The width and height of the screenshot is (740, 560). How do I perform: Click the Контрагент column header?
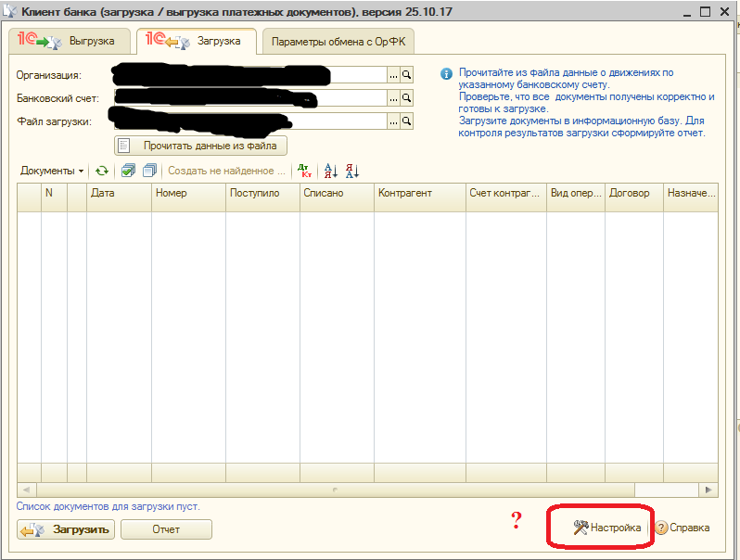[x=420, y=197]
